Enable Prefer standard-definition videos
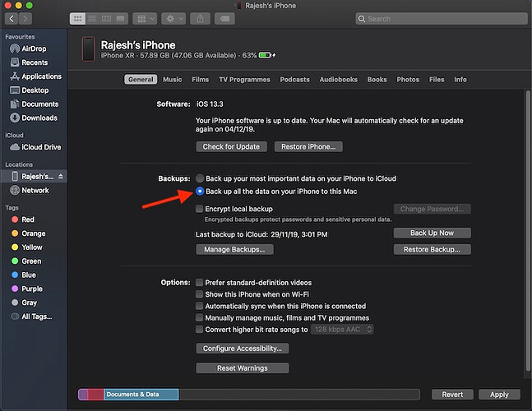 point(200,283)
